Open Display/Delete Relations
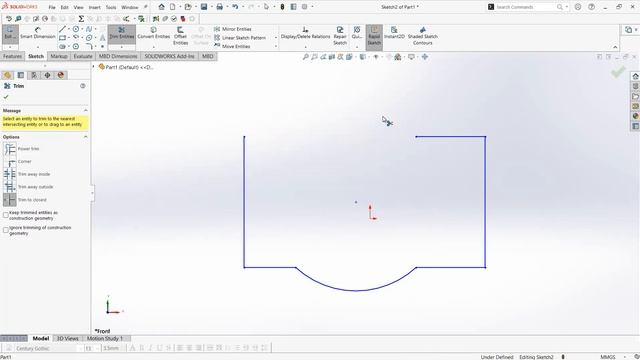Viewport: 640px width, 360px height. [305, 33]
